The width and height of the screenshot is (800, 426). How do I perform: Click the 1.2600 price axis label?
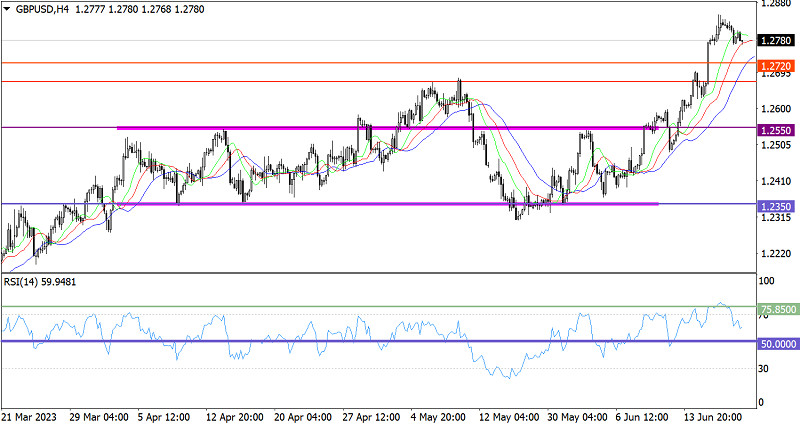pos(775,109)
